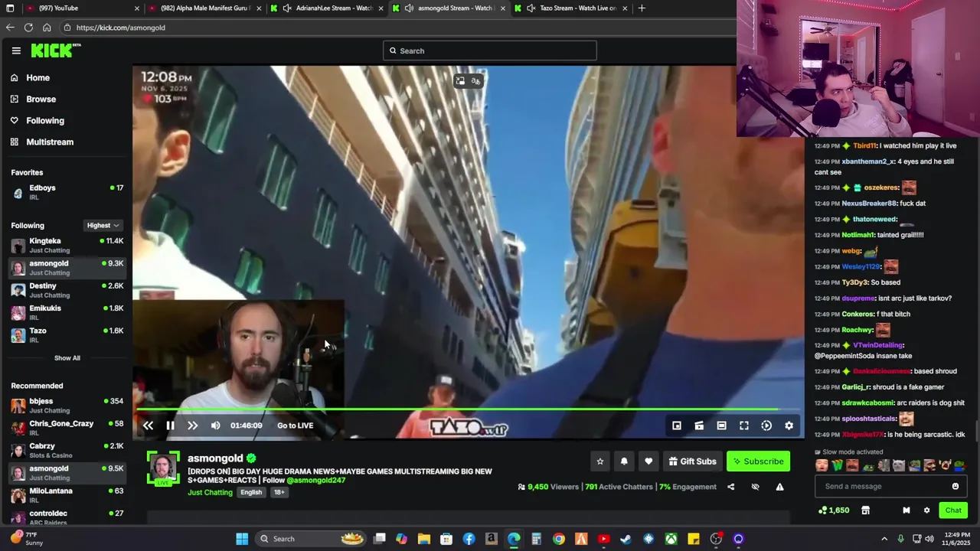This screenshot has width=980, height=551.
Task: Open File Explorer from taskbar
Action: pos(424,539)
